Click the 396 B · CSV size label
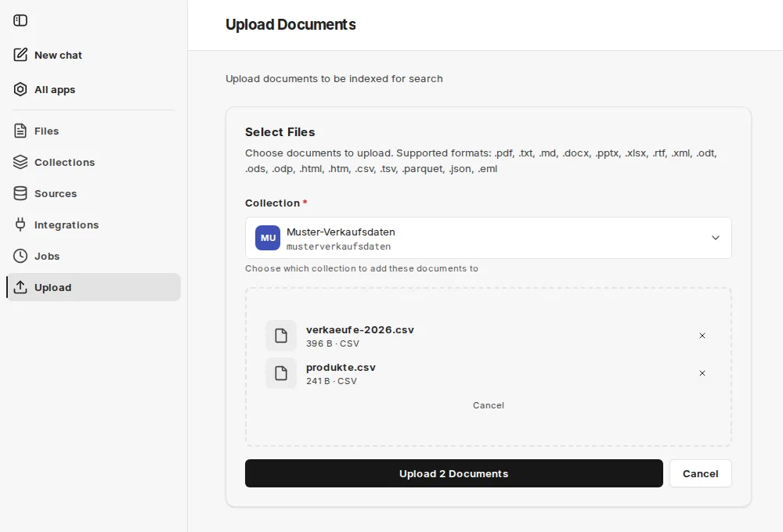Screen dimensions: 783x532 [x=333, y=343]
